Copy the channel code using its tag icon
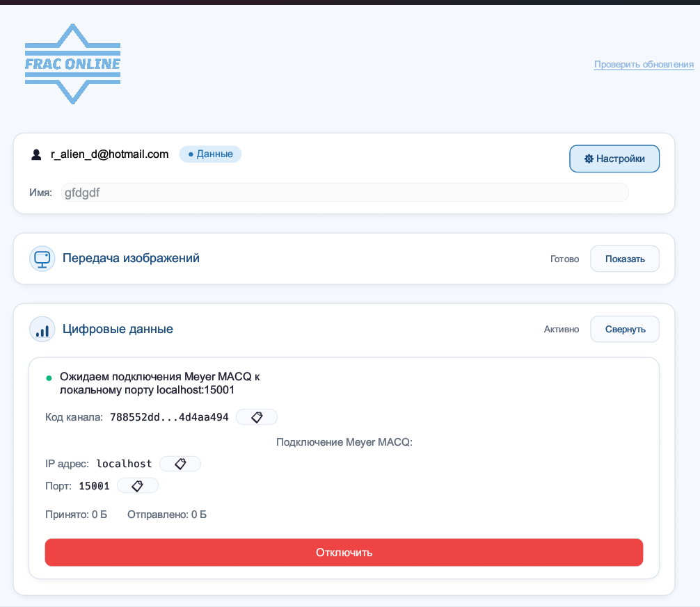 (256, 417)
